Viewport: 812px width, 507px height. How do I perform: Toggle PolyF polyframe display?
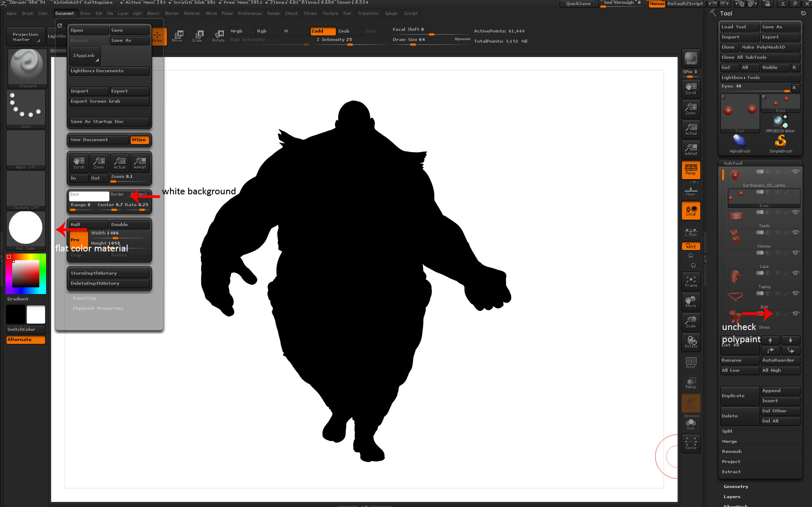(691, 363)
